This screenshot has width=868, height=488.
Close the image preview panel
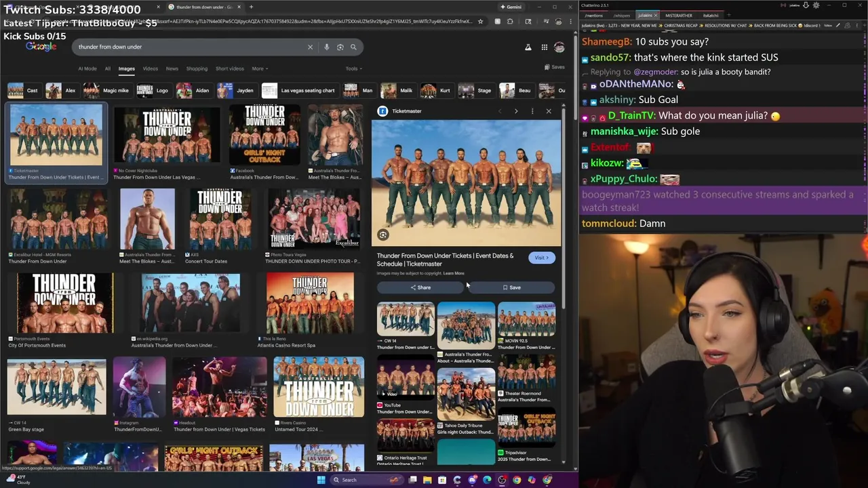549,111
